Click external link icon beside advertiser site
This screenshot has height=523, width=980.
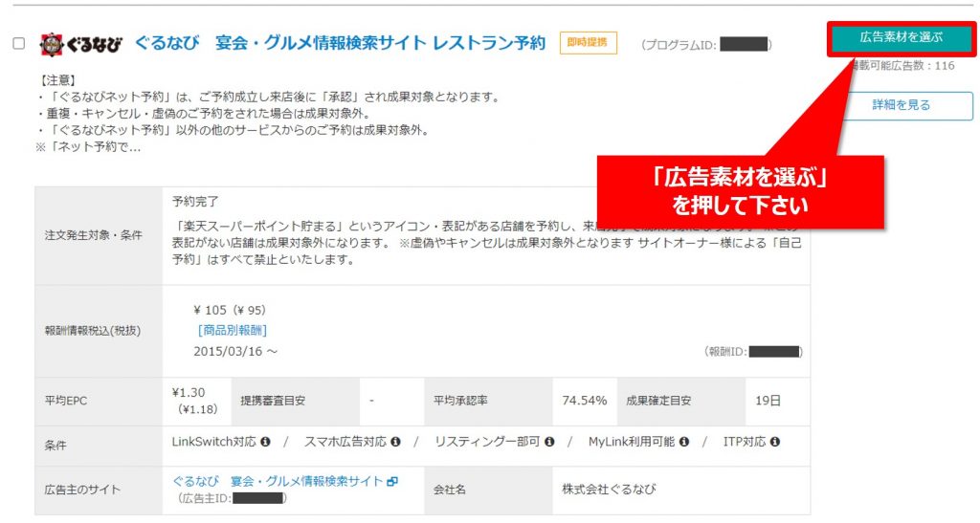point(392,482)
